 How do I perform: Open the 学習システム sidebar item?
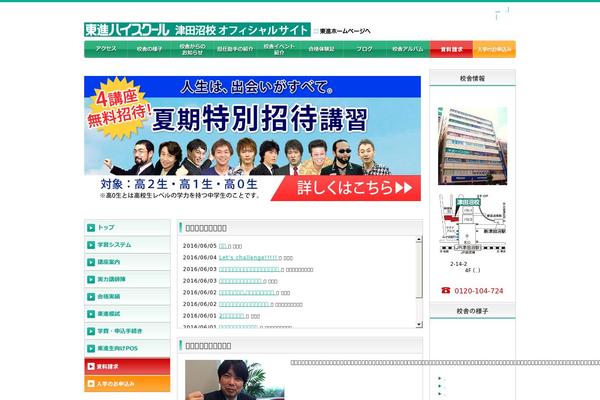pos(127,245)
